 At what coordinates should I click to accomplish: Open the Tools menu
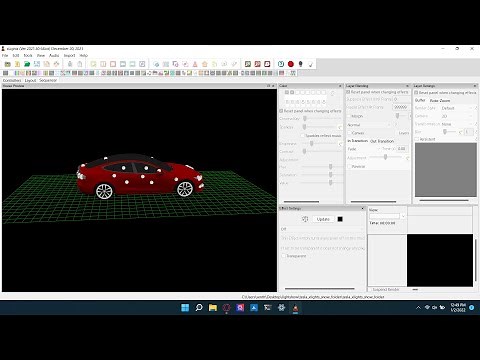pos(28,55)
